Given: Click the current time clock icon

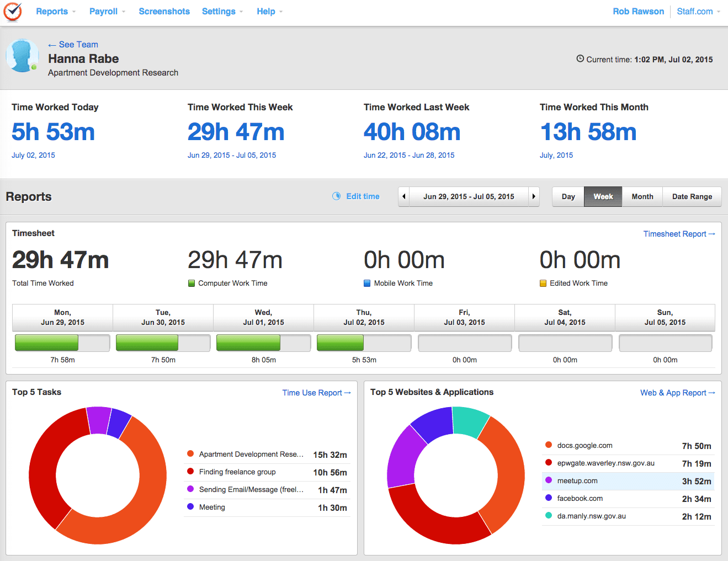Looking at the screenshot, I should click(580, 59).
